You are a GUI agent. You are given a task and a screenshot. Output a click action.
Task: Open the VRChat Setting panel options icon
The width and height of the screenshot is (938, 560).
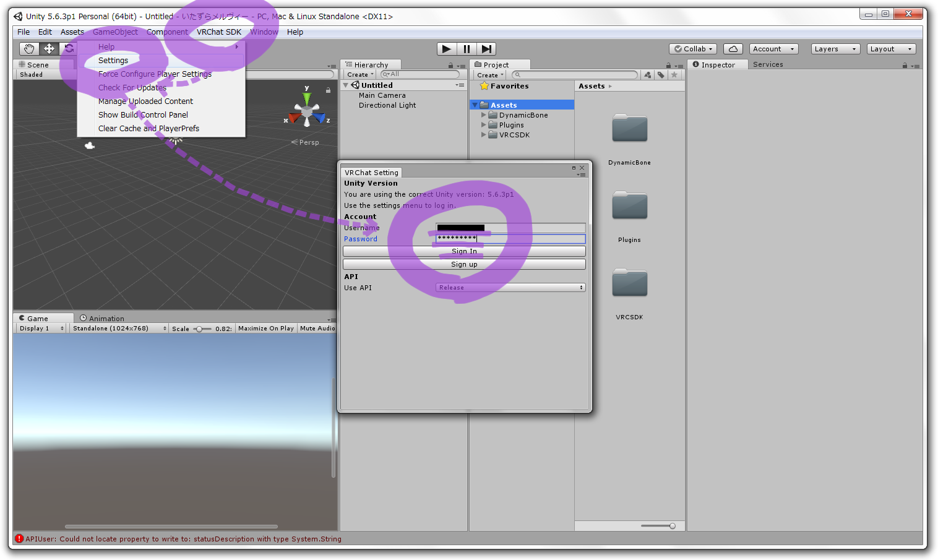(581, 175)
